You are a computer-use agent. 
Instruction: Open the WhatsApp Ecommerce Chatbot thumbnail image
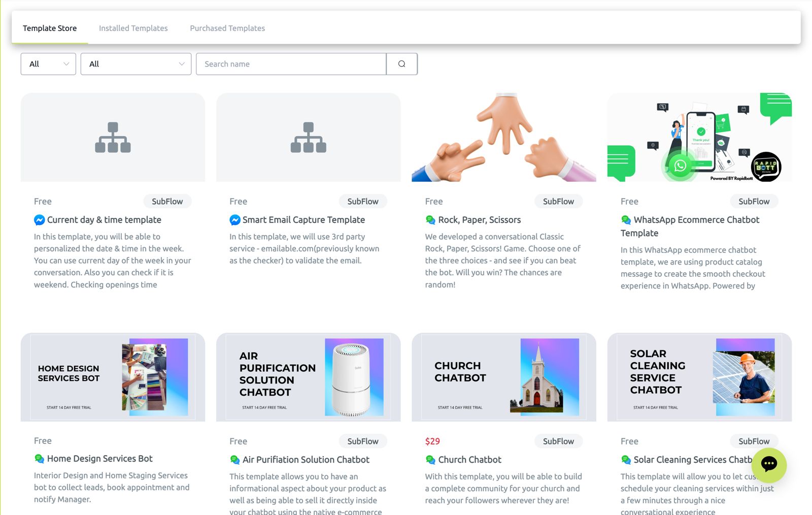point(699,137)
